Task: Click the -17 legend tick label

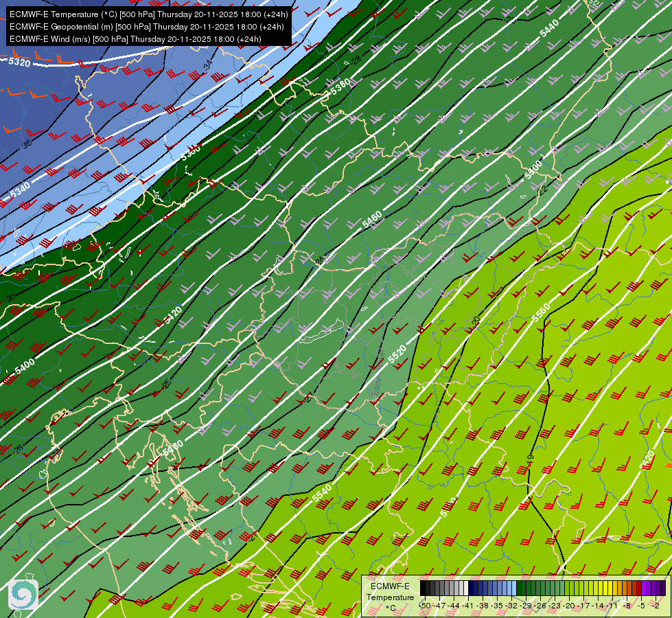Action: click(x=583, y=606)
